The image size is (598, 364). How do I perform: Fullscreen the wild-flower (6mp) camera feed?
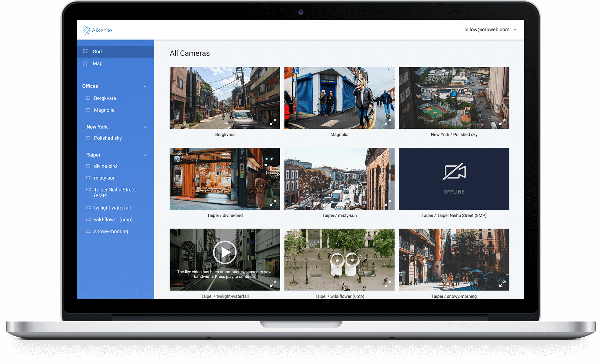pos(388,284)
